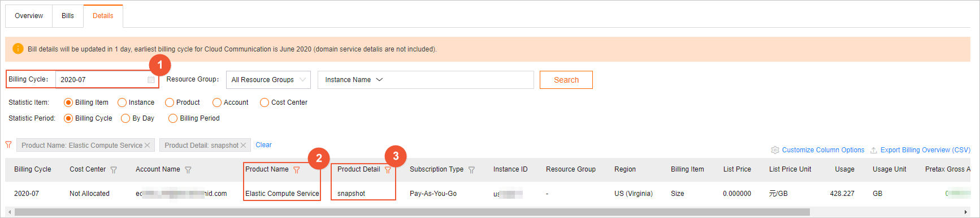980x218 pixels.
Task: Click the Clear filters link
Action: [263, 145]
